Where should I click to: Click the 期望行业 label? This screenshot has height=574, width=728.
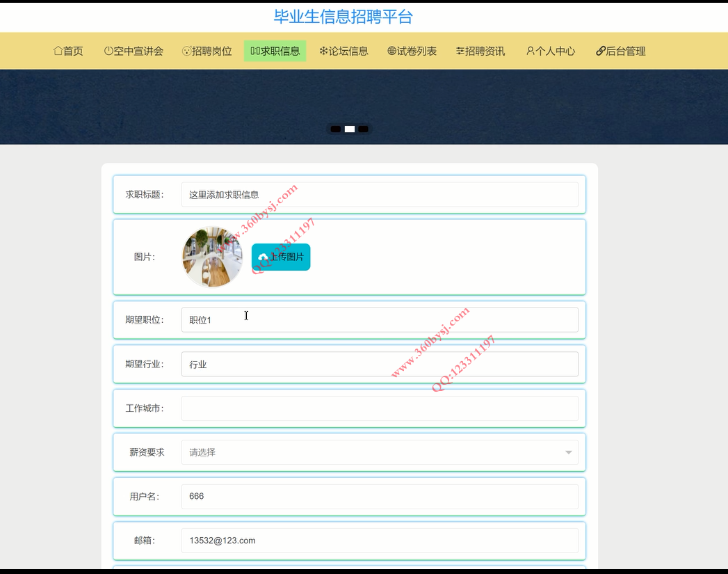pos(145,364)
